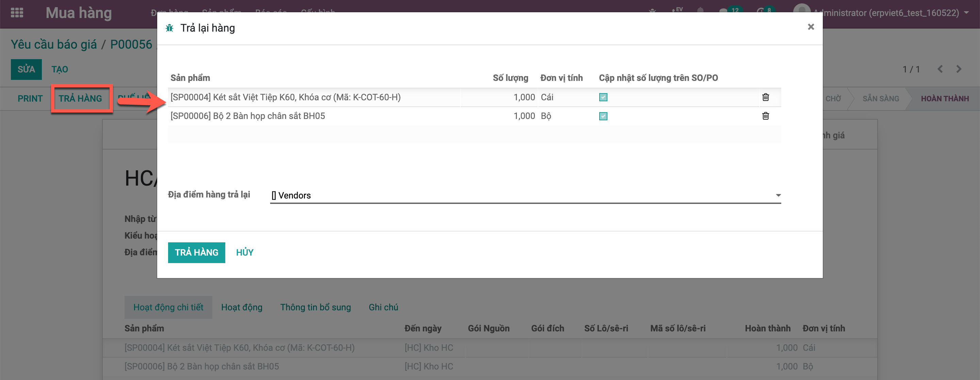The image size is (980, 380).
Task: Uncheck update SO/PO for SP00006 row
Action: click(603, 116)
